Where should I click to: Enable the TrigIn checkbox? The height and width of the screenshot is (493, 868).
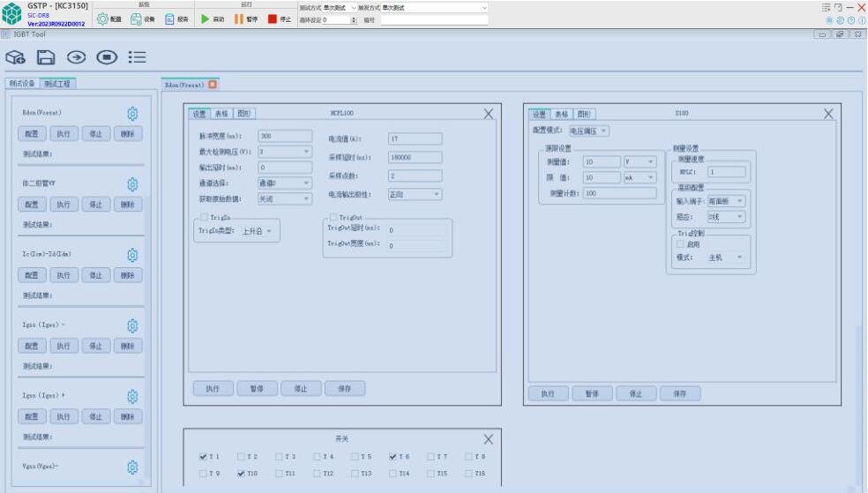(203, 217)
